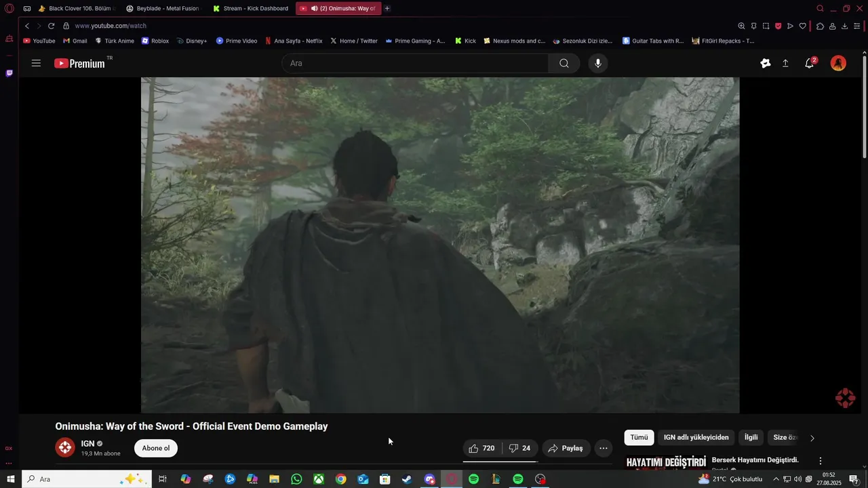Open the IGN channel name link
Viewport: 868px width, 488px height.
point(87,443)
